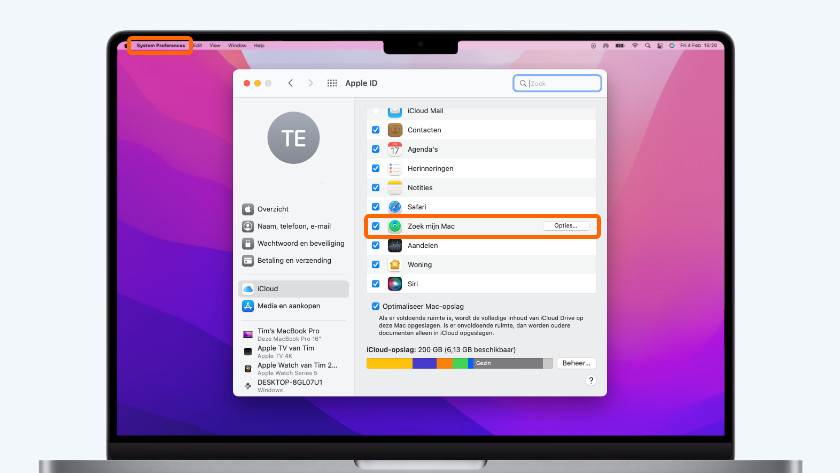Open help with question mark button

(591, 380)
